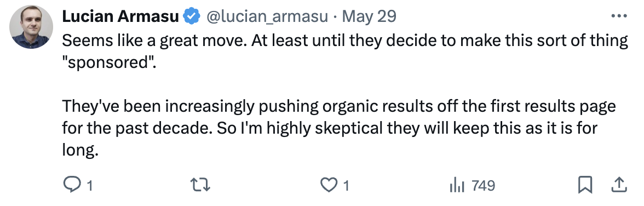The height and width of the screenshot is (206, 644).
Task: Click the @lucian_armasu handle
Action: (267, 16)
